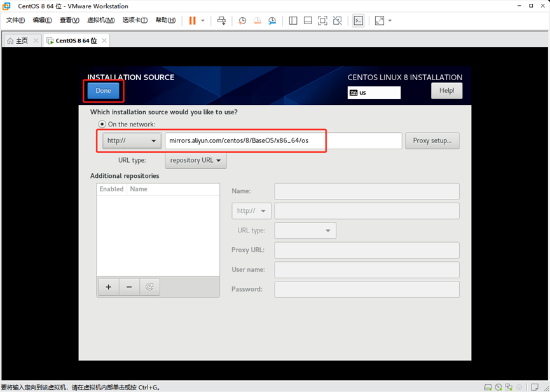Click the Password input field

click(x=367, y=289)
